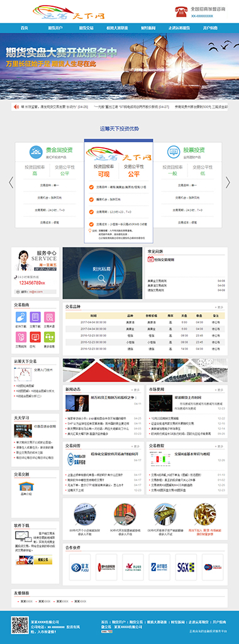
Task: Open the blue 软件下载 icon in 交易指南
Action: 21,317
